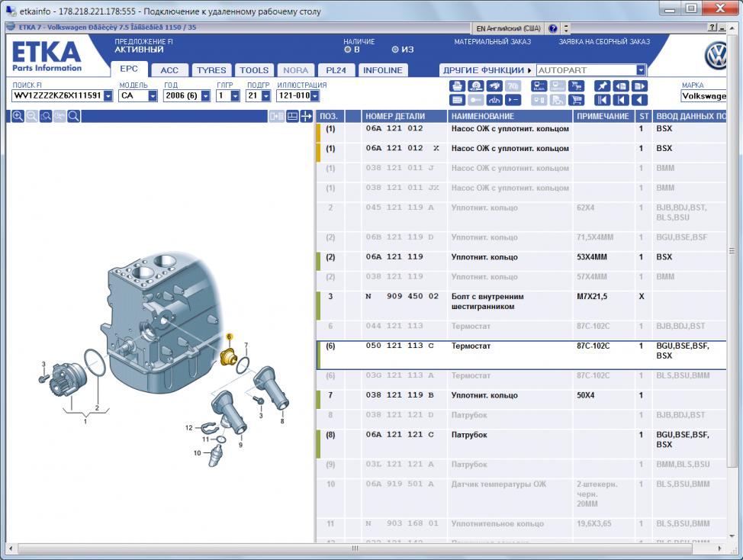
Task: Select the 'В' availability radio button
Action: (348, 50)
